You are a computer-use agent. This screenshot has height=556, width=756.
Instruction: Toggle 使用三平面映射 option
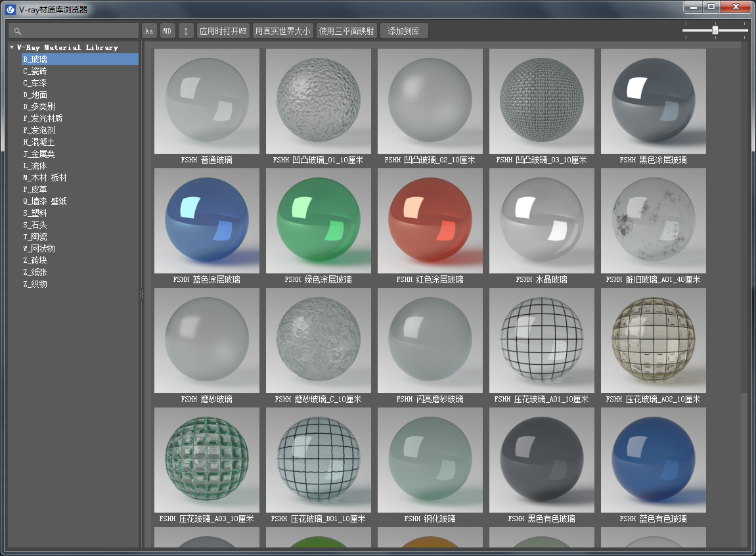pos(347,31)
